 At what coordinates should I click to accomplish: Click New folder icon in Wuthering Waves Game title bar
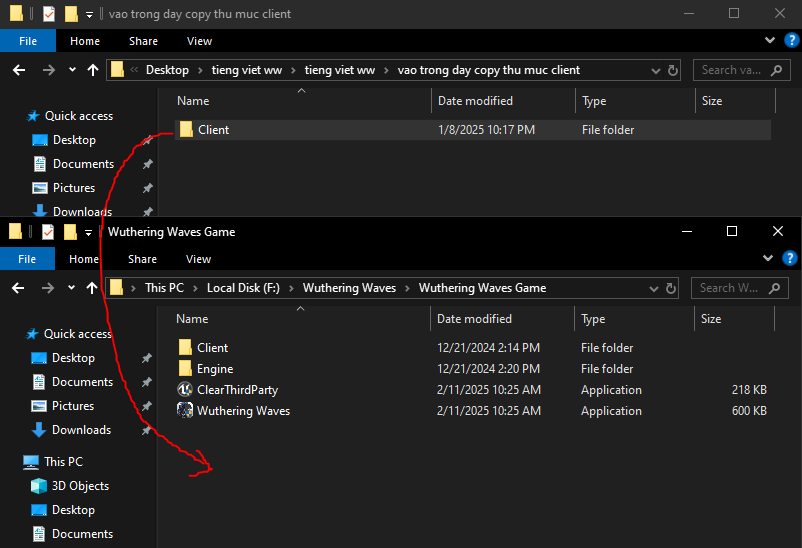70,232
